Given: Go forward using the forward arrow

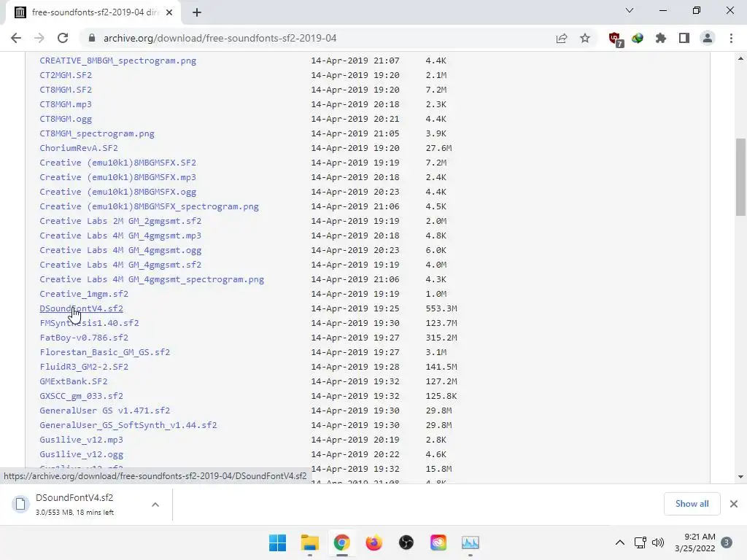Looking at the screenshot, I should (39, 38).
